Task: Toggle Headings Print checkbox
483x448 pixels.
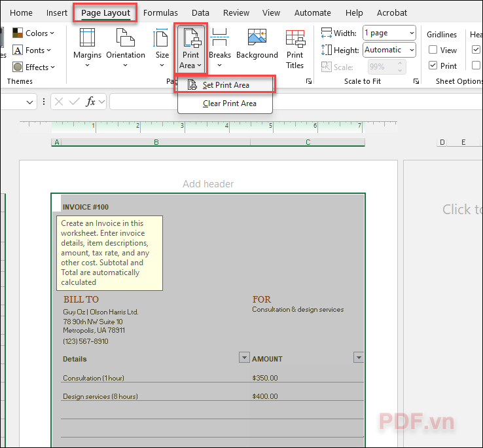Action: click(x=476, y=65)
